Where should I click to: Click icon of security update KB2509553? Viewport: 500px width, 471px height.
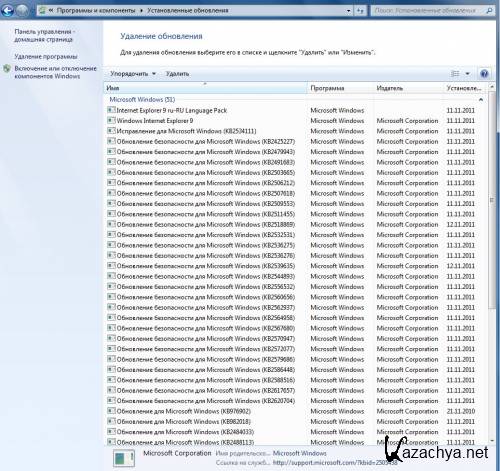(111, 203)
